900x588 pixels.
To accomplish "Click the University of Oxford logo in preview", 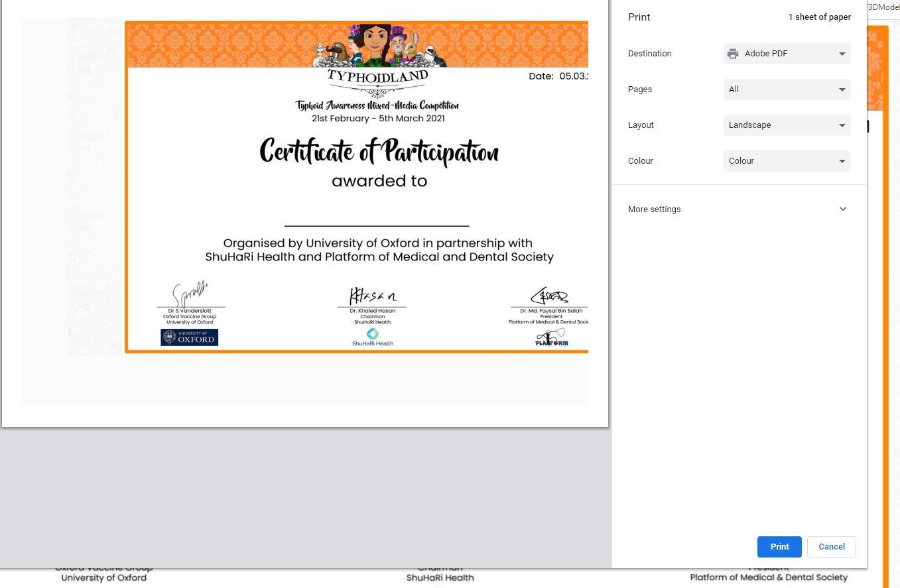I will click(190, 337).
